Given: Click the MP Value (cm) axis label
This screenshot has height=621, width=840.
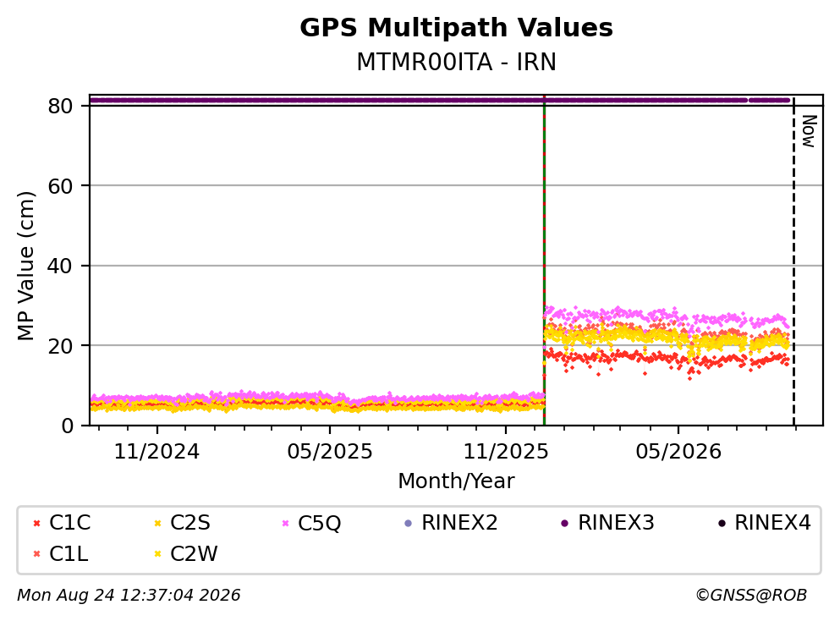Looking at the screenshot, I should tap(25, 266).
